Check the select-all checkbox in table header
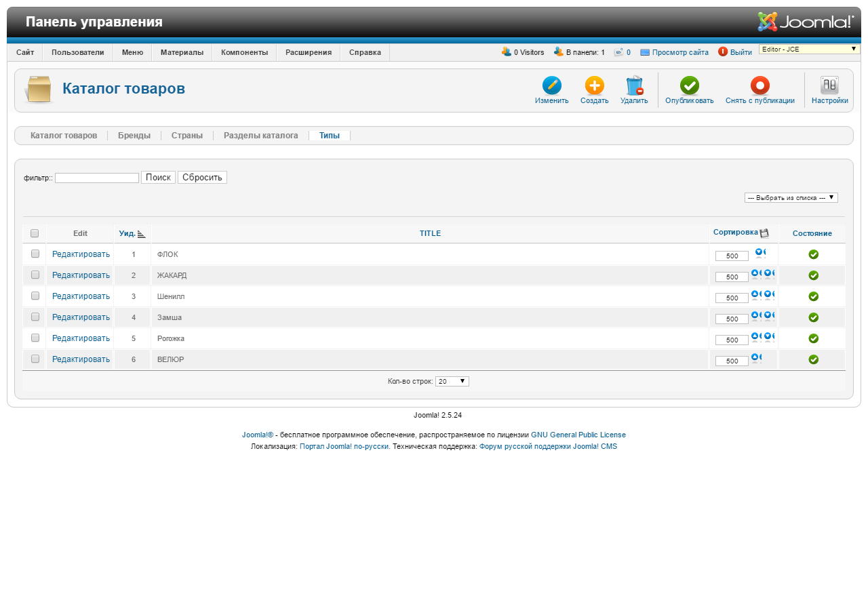Image resolution: width=868 pixels, height=596 pixels. [x=35, y=233]
